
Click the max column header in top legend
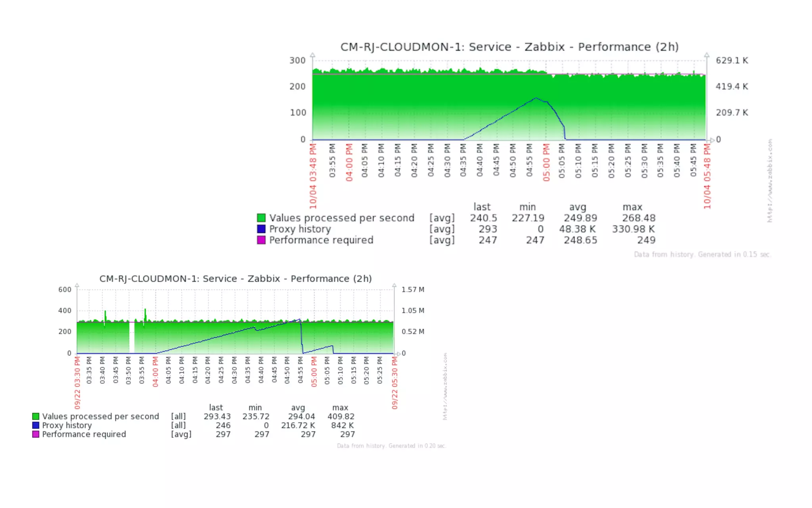(x=632, y=207)
